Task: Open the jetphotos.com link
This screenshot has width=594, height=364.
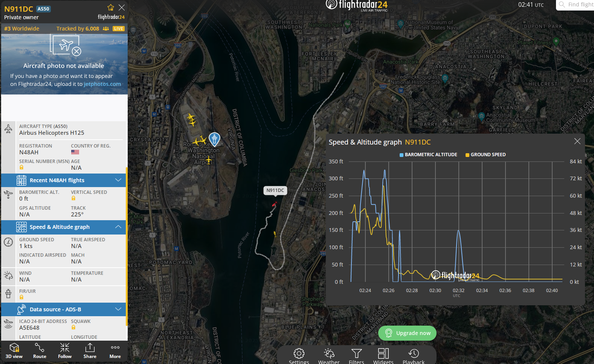Action: coord(102,84)
